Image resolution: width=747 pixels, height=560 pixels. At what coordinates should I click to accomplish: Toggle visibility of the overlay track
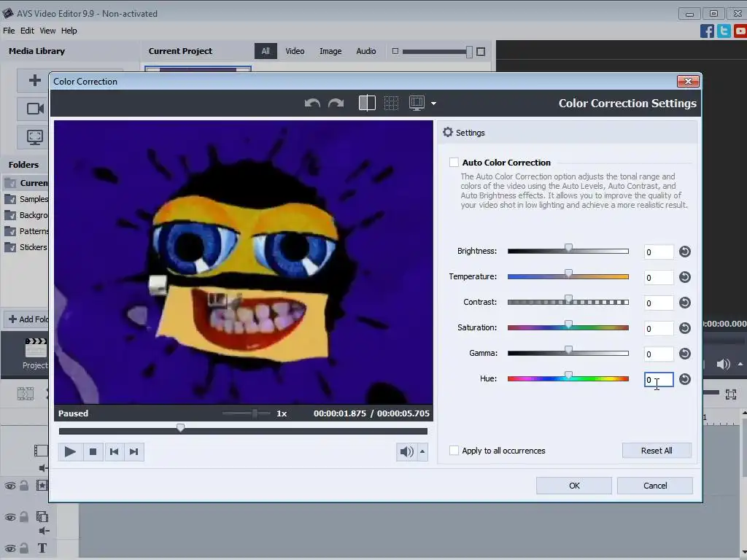coord(10,517)
